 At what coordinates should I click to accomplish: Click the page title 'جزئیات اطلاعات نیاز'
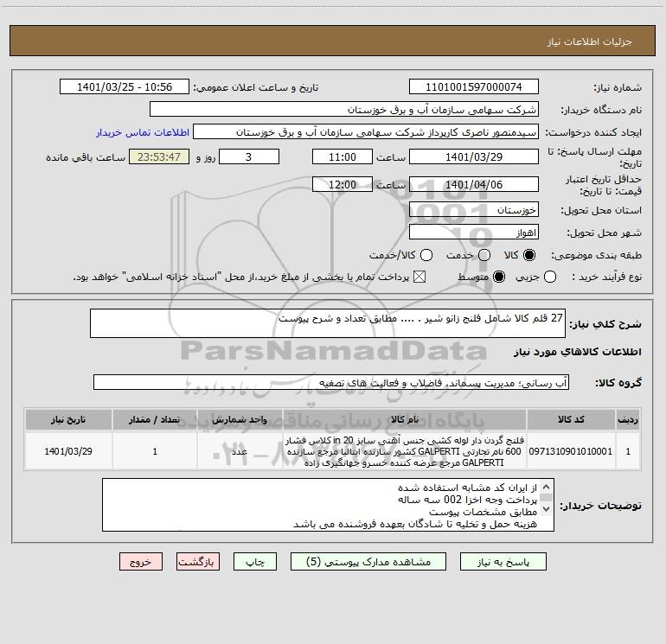[590, 41]
